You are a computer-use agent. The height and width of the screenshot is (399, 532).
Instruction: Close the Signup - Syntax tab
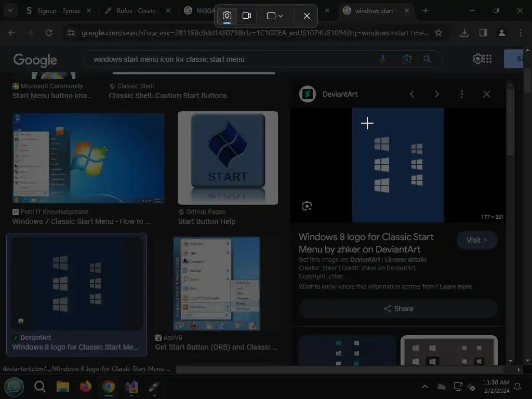89,11
